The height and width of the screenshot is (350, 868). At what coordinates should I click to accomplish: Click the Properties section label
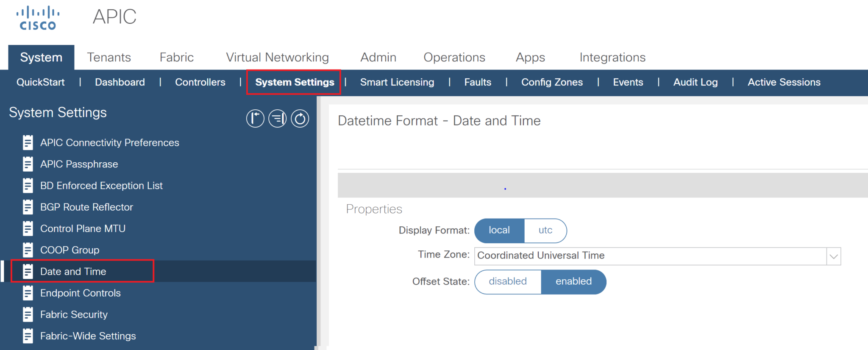point(374,209)
